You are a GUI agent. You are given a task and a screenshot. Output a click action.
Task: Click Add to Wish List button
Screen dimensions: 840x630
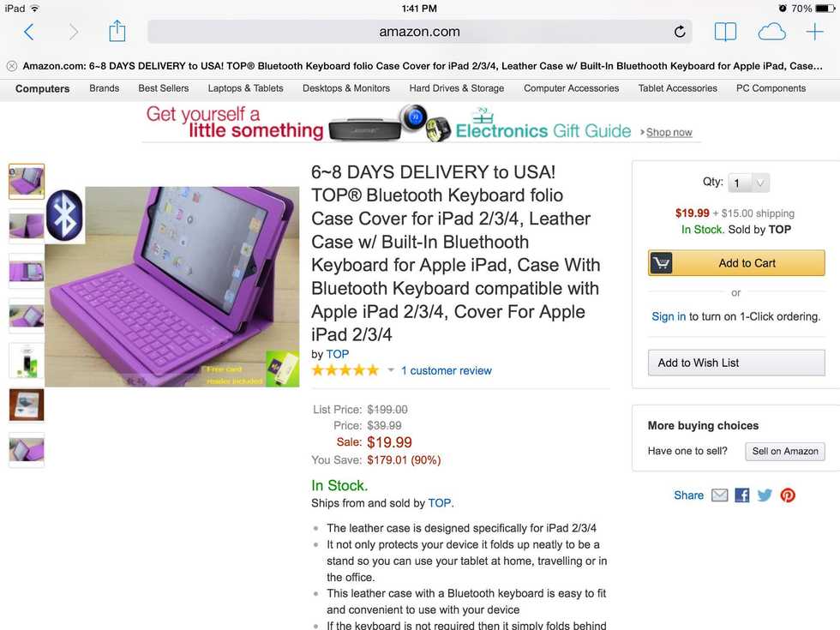[x=736, y=363]
